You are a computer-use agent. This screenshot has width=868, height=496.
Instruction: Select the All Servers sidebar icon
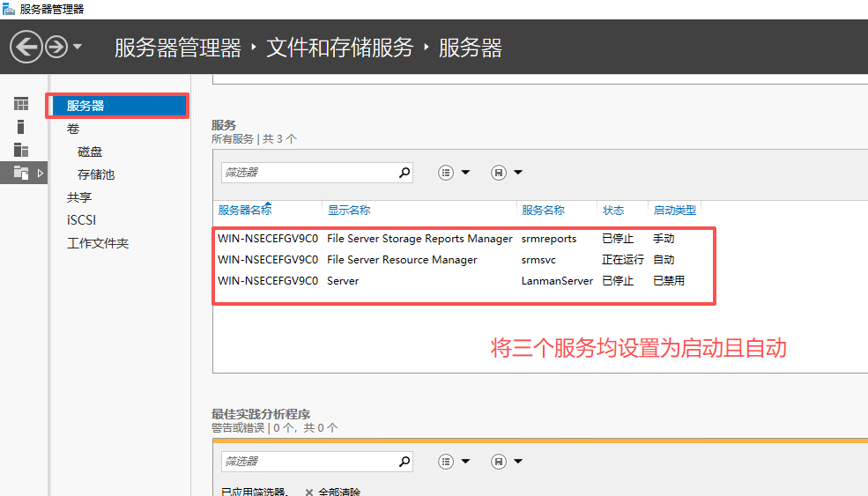click(x=21, y=150)
